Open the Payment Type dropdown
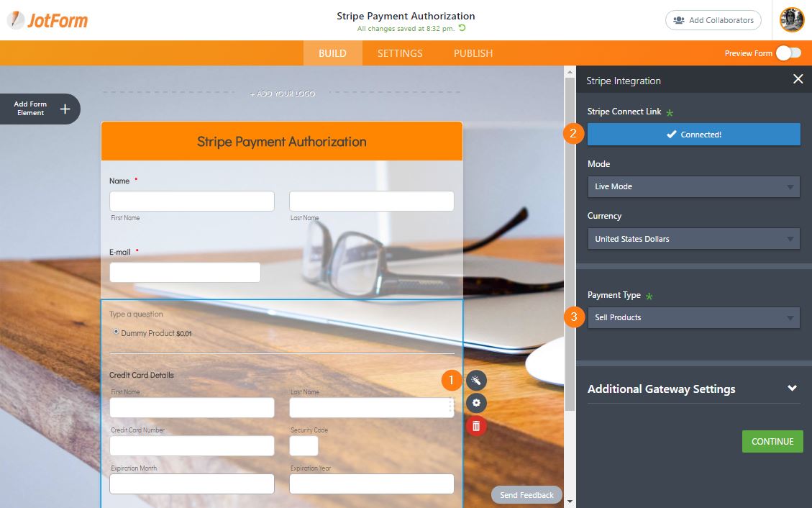The width and height of the screenshot is (812, 508). click(x=693, y=317)
